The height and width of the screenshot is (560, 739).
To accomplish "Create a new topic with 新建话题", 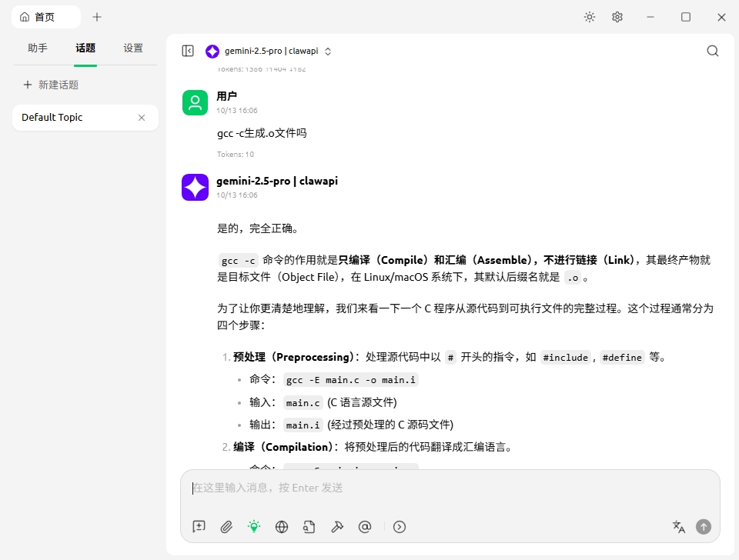I will point(51,85).
